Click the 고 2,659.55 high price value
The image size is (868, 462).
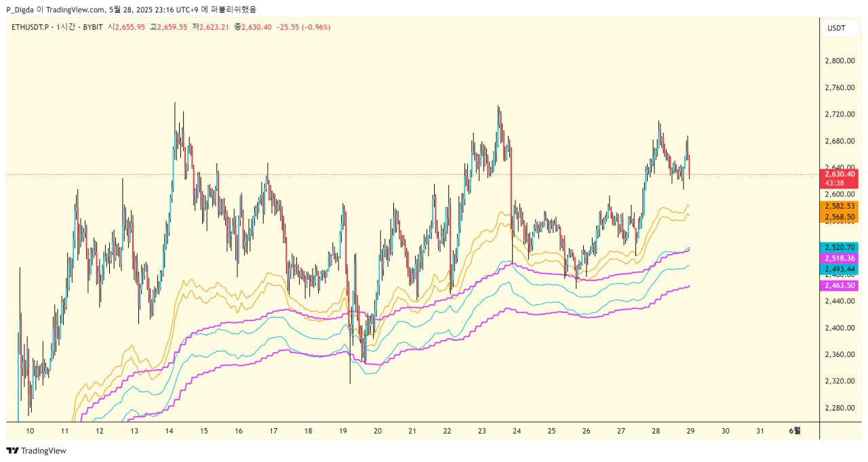point(168,27)
